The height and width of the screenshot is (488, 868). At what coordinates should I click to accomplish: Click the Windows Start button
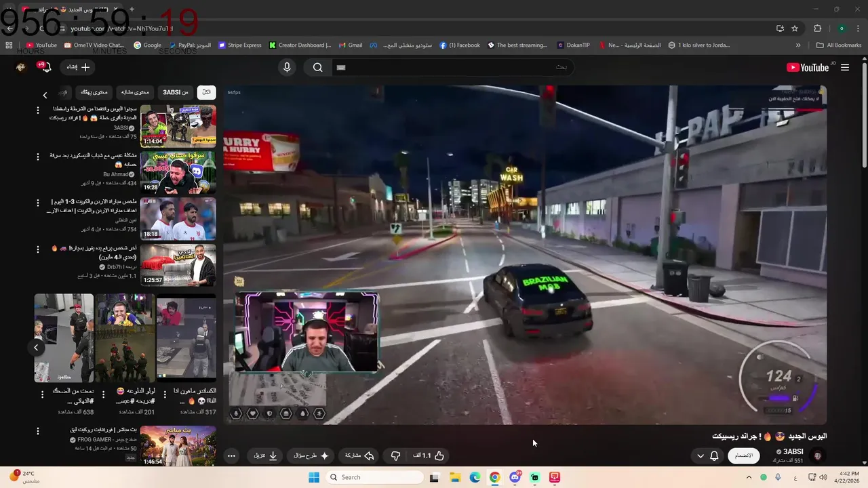pos(314,477)
